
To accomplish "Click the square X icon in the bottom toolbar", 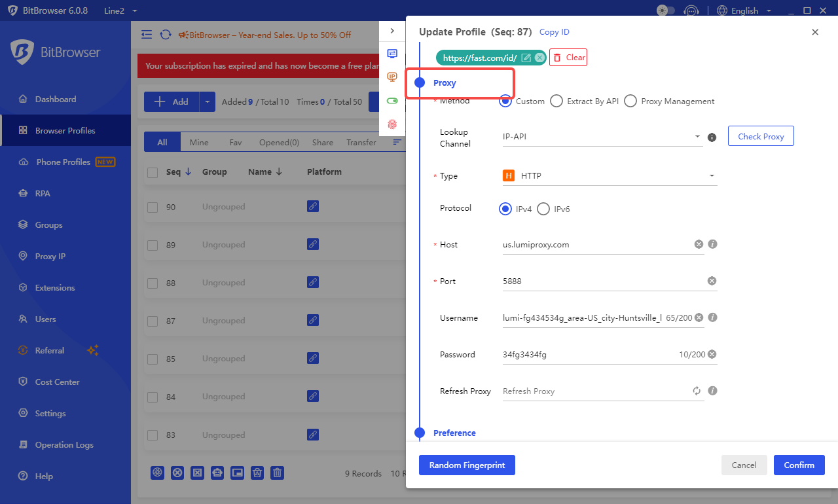I will pyautogui.click(x=197, y=473).
